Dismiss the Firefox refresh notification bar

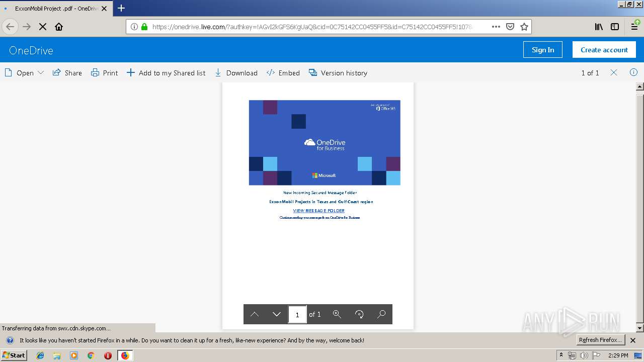pyautogui.click(x=633, y=340)
